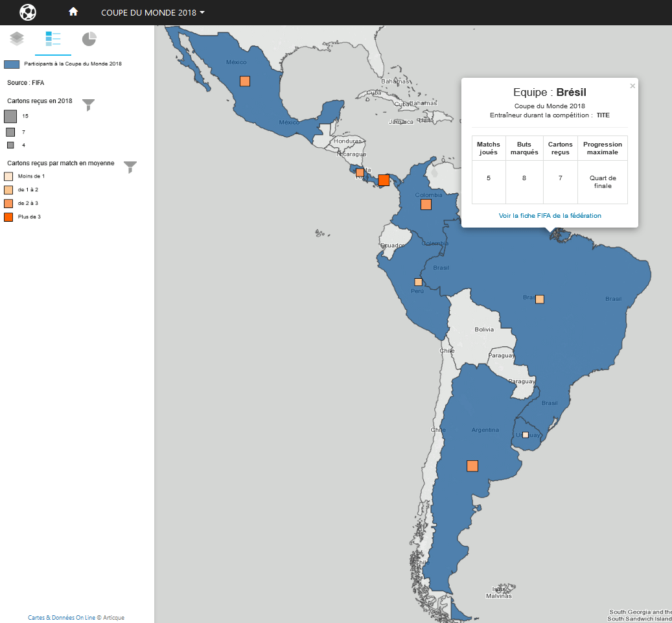The height and width of the screenshot is (623, 672).
Task: Click the 'Moins de 1' legend swatch
Action: pyautogui.click(x=8, y=176)
